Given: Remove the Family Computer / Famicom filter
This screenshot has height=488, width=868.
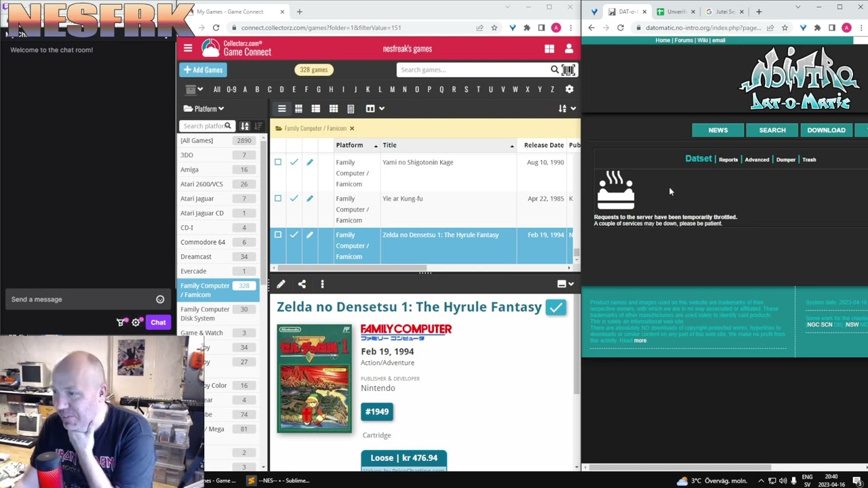Looking at the screenshot, I should (351, 128).
